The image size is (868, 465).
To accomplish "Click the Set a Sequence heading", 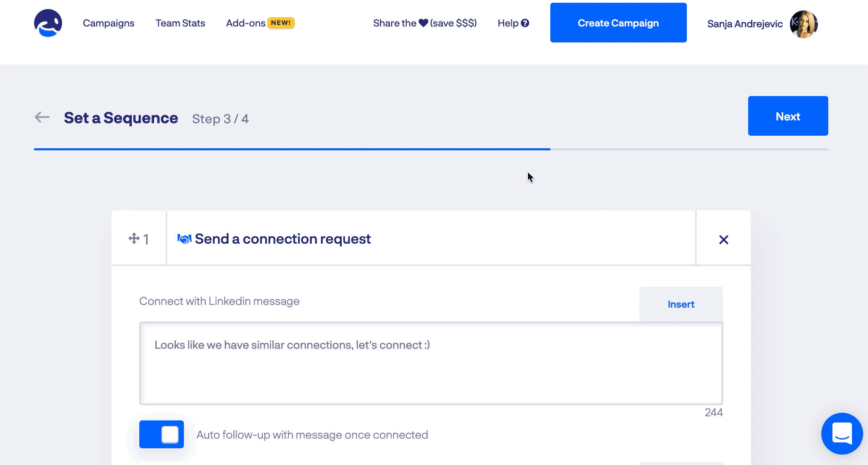I will click(x=121, y=118).
